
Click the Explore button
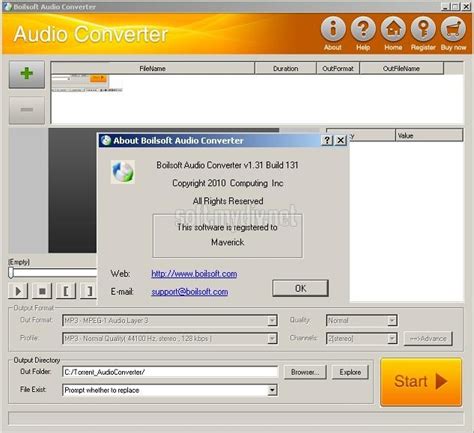point(350,372)
